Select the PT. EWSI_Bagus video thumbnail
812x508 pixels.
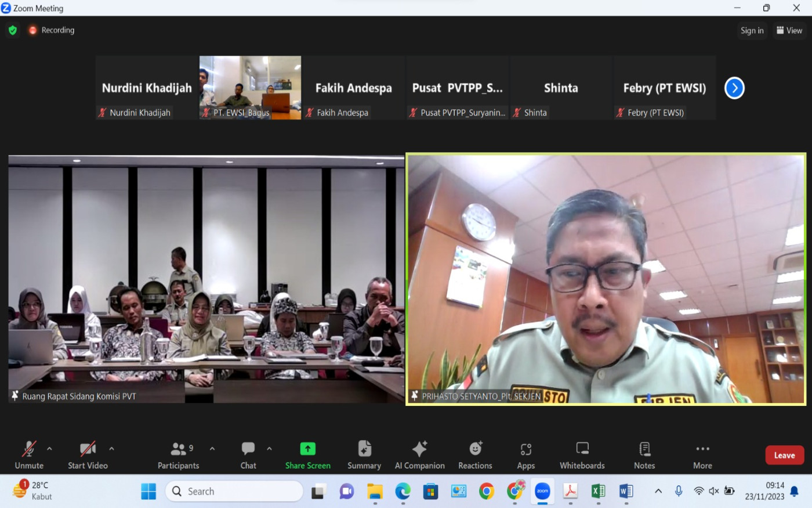(x=250, y=88)
